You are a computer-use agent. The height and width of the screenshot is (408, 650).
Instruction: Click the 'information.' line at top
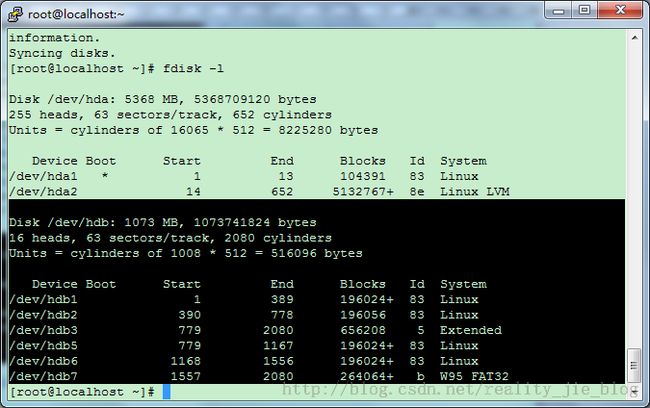[54, 38]
